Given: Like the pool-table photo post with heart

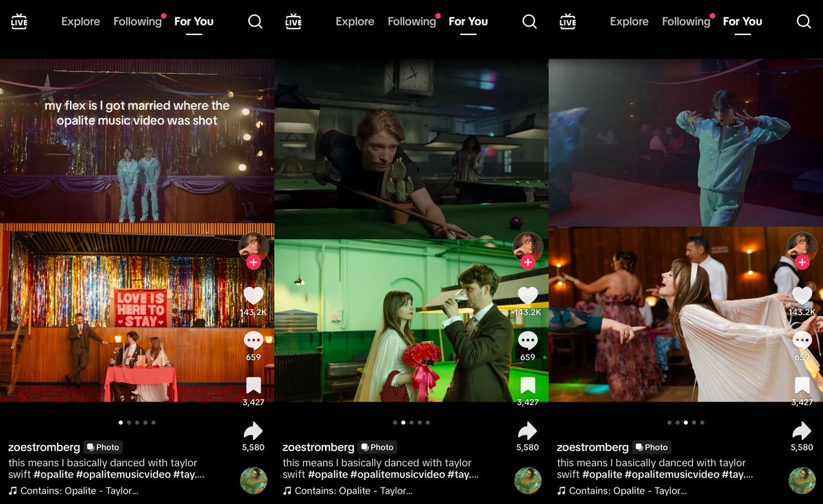Looking at the screenshot, I should [527, 296].
